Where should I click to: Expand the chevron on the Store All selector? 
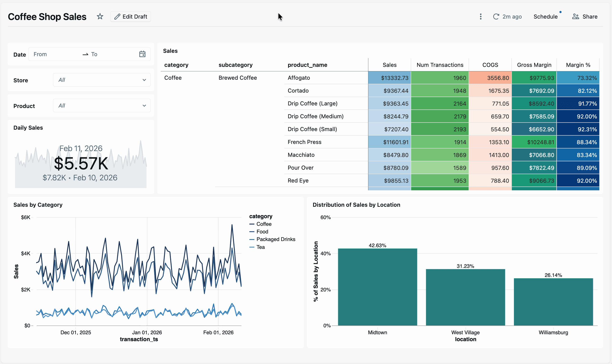coord(144,79)
